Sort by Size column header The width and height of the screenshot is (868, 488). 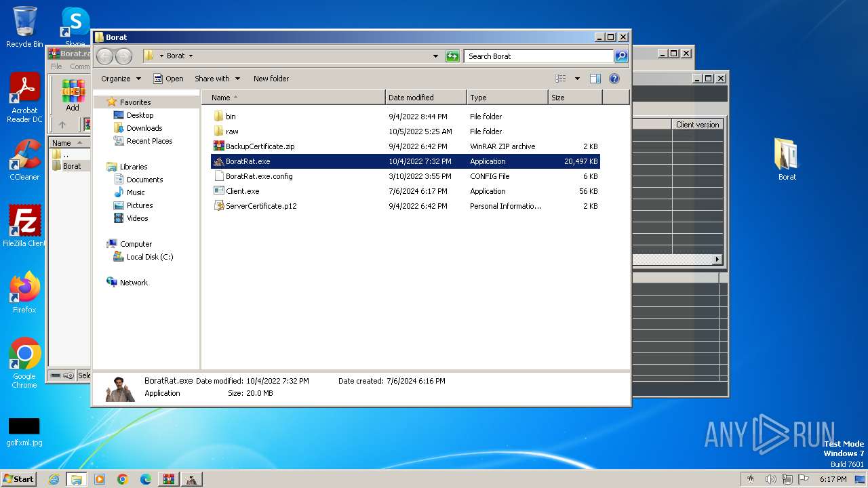pyautogui.click(x=575, y=98)
